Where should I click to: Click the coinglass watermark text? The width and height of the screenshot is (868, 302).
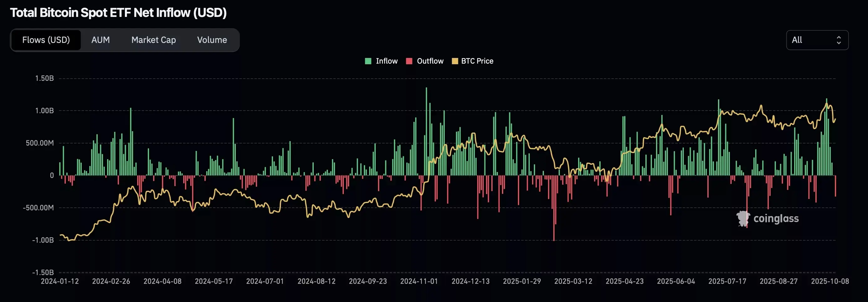[x=776, y=218]
